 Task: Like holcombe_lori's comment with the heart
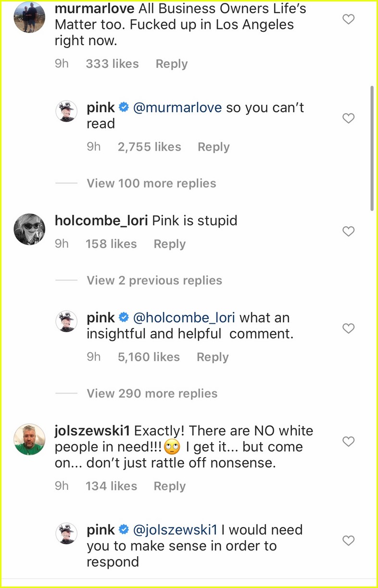[x=348, y=231]
